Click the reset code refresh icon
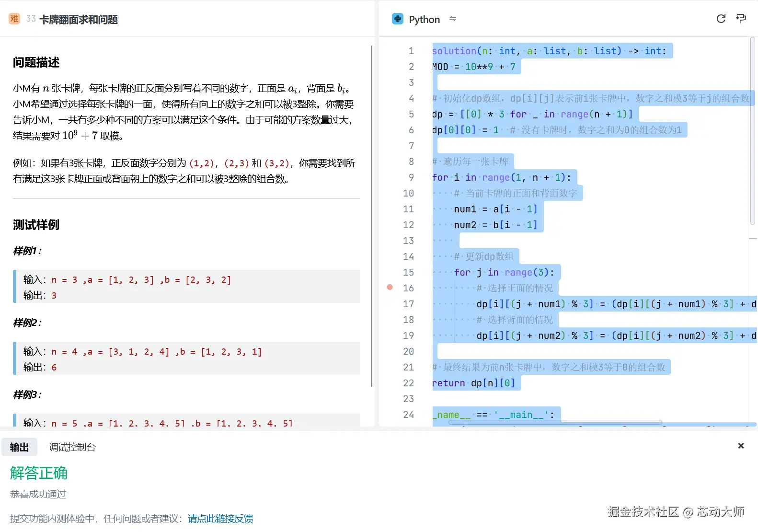This screenshot has height=532, width=758. [x=721, y=19]
